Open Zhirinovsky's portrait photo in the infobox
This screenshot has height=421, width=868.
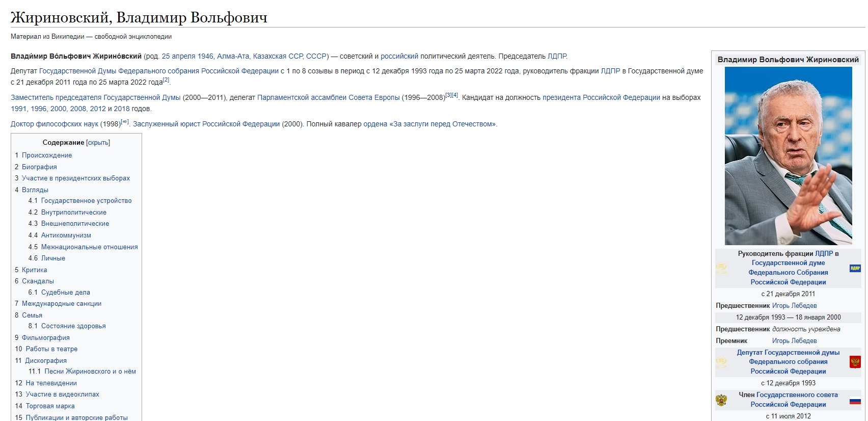pyautogui.click(x=788, y=156)
